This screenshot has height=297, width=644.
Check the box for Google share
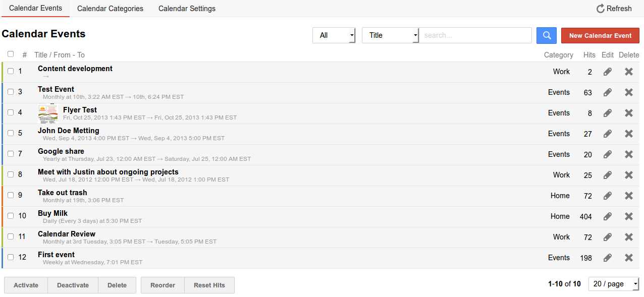pyautogui.click(x=11, y=154)
